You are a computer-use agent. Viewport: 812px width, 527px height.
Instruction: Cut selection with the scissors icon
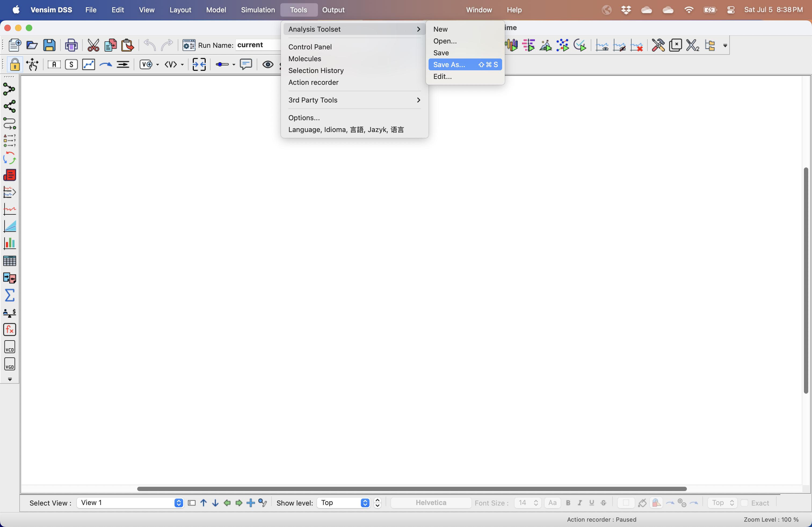tap(93, 45)
